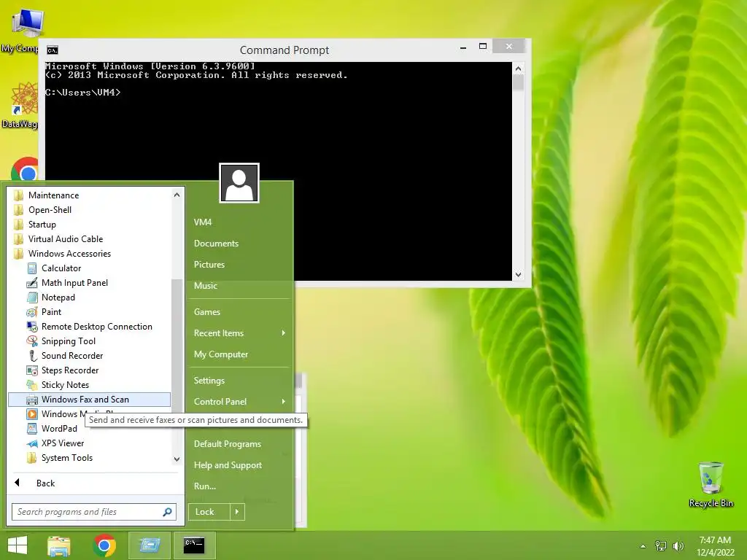Launch WordPad
Image resolution: width=747 pixels, height=560 pixels.
tap(89, 429)
